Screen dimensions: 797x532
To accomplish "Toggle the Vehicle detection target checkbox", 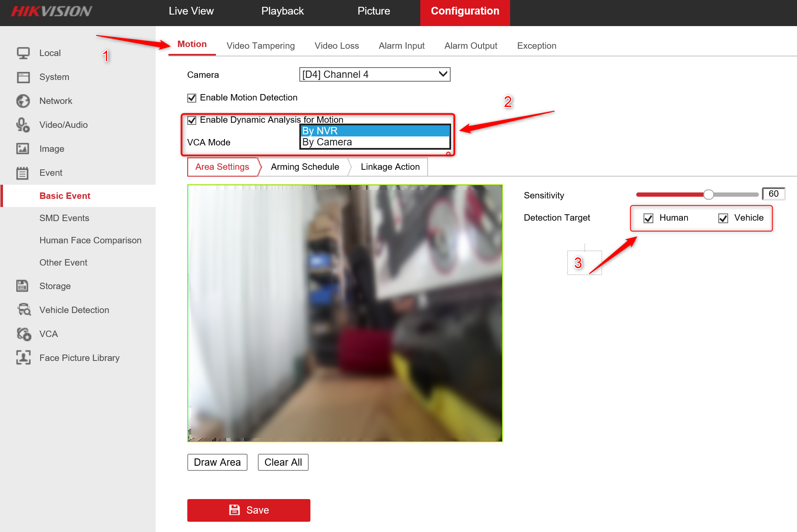I will (x=723, y=218).
